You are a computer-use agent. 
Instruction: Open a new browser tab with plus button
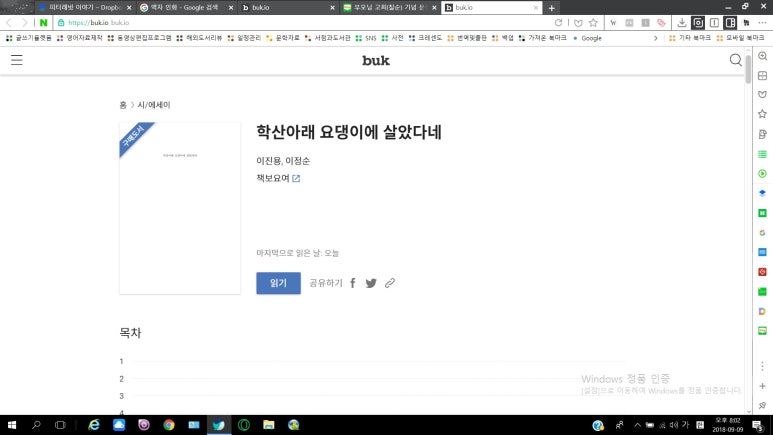click(552, 8)
